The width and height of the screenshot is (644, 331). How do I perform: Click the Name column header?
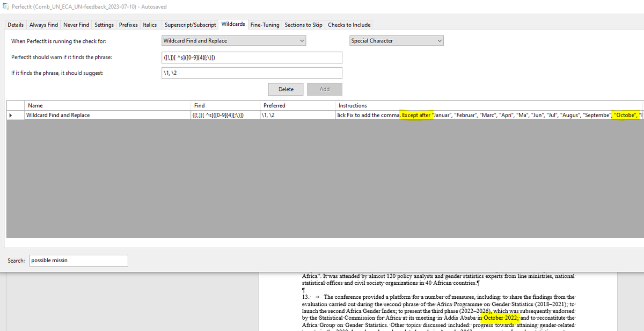click(x=107, y=105)
